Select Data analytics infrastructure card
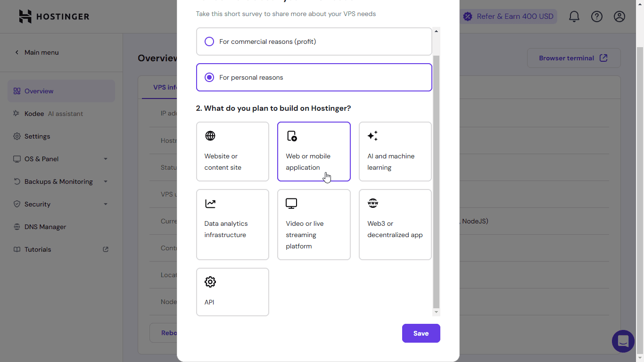Viewport: 644px width, 362px height. pyautogui.click(x=232, y=224)
